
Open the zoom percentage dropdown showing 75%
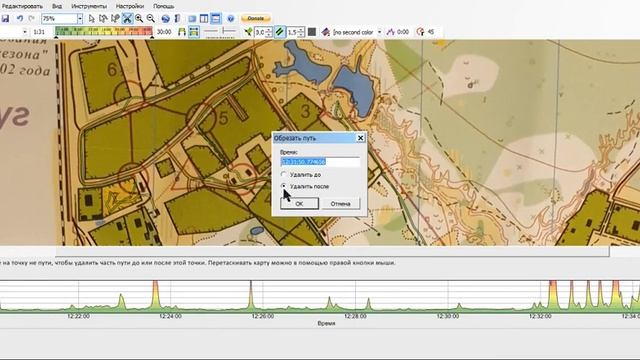[x=80, y=18]
